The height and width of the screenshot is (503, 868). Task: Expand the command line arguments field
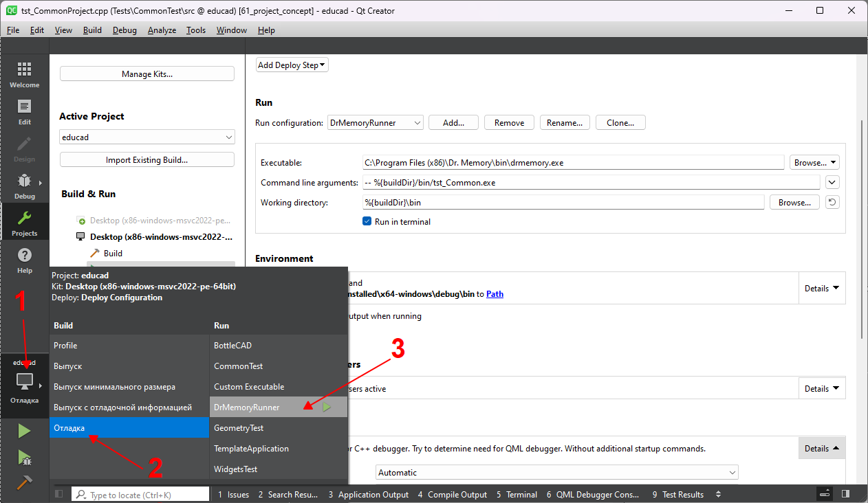pyautogui.click(x=832, y=183)
